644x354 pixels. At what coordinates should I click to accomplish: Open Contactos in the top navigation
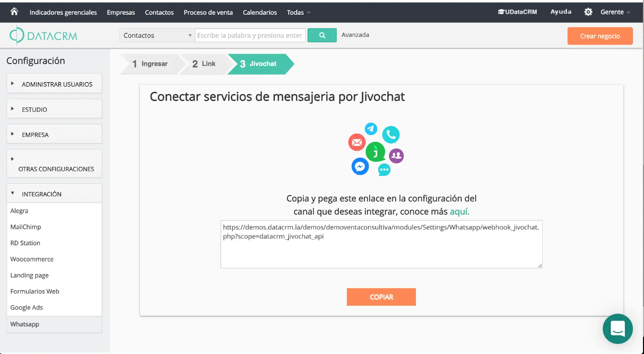(159, 12)
